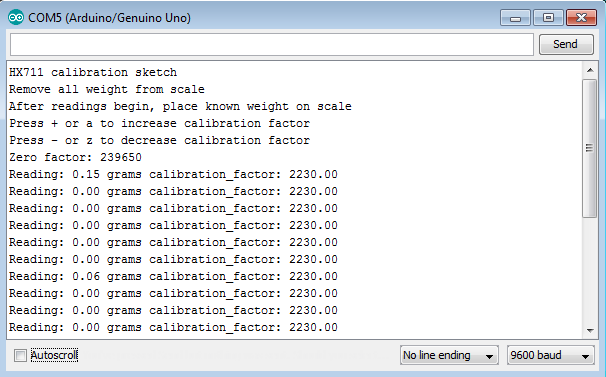Viewport: 606px width, 377px height.
Task: Click the Autoscroll label text
Action: pos(54,355)
